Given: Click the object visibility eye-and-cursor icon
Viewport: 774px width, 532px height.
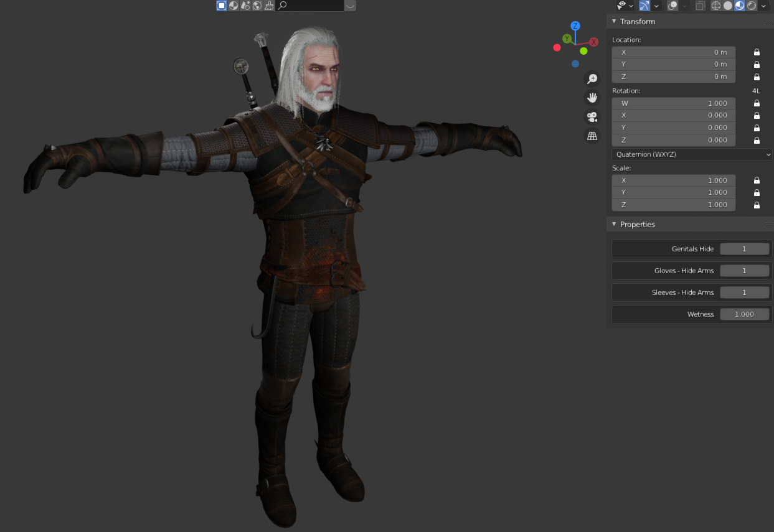Looking at the screenshot, I should 622,6.
